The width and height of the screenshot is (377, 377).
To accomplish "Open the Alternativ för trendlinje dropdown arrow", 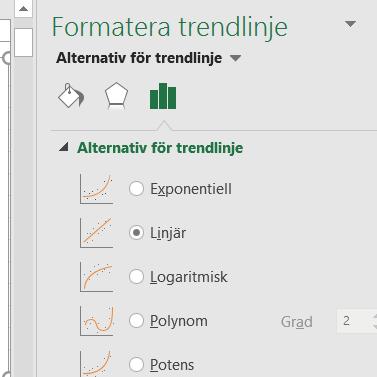I will (235, 58).
